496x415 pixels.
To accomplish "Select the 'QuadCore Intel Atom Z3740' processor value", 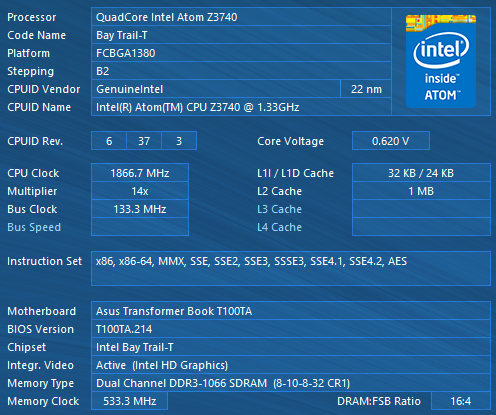I will click(241, 17).
